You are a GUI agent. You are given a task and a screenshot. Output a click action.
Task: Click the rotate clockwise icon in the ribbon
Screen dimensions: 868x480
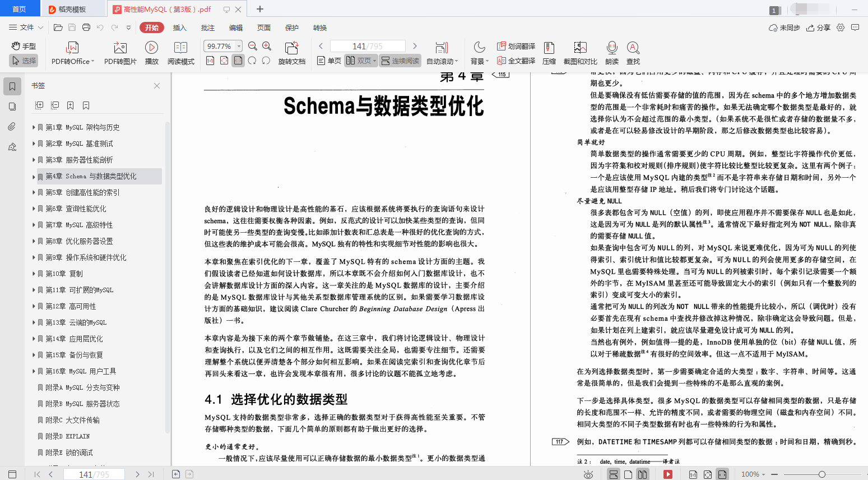click(x=266, y=61)
